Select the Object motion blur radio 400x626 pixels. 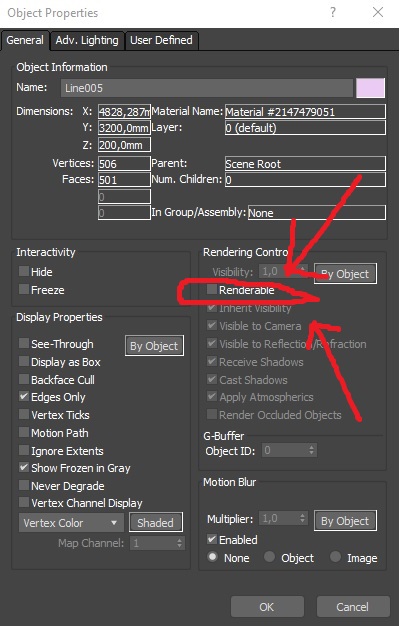click(269, 557)
